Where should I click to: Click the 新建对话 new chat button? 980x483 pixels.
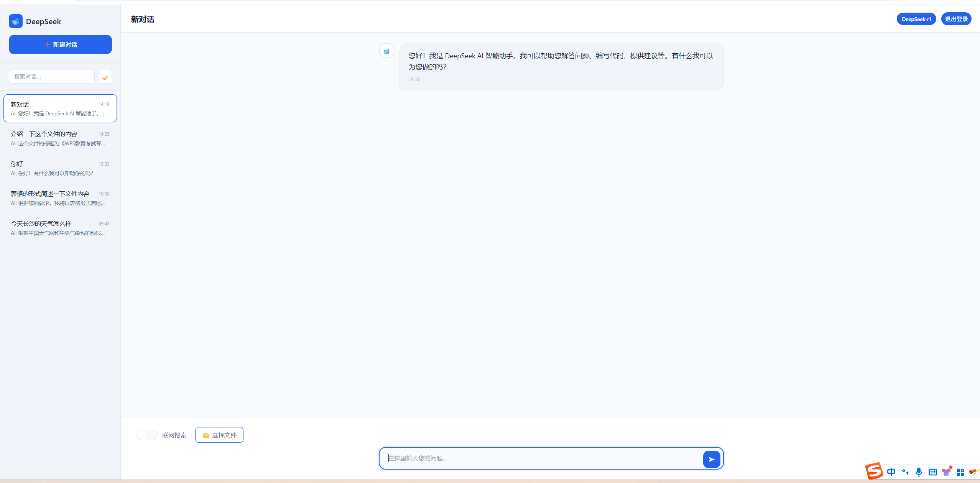tap(60, 44)
